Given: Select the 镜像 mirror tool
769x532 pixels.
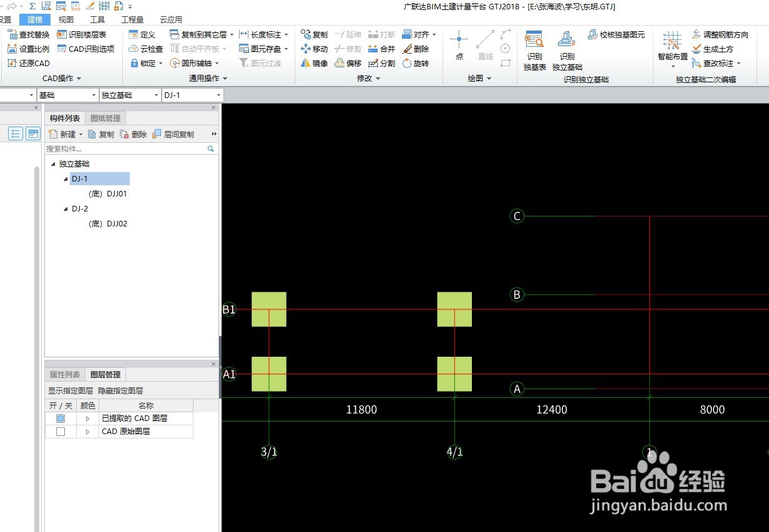Looking at the screenshot, I should click(x=314, y=63).
